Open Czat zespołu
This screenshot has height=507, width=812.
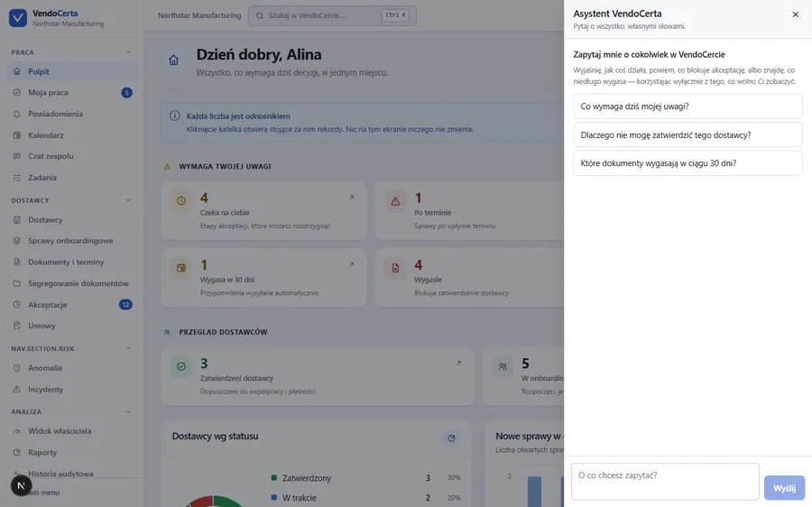pyautogui.click(x=72, y=156)
